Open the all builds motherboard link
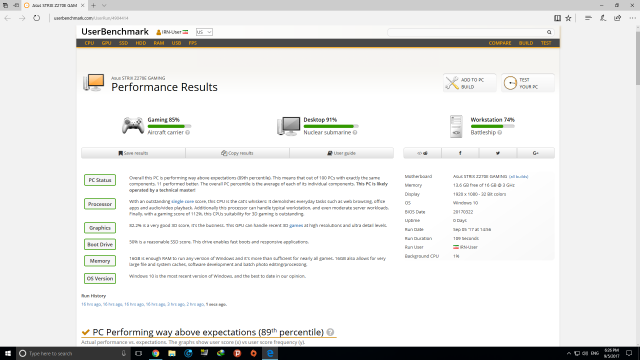 [518, 177]
